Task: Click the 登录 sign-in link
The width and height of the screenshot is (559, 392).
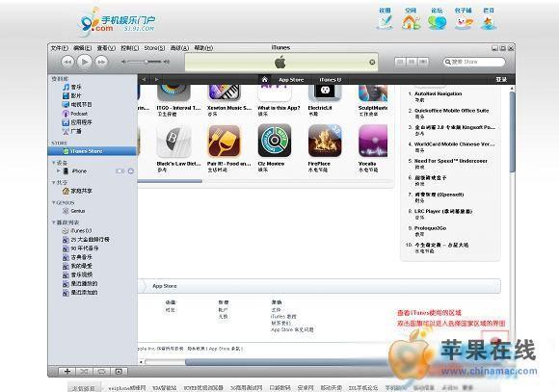Action: pyautogui.click(x=501, y=80)
